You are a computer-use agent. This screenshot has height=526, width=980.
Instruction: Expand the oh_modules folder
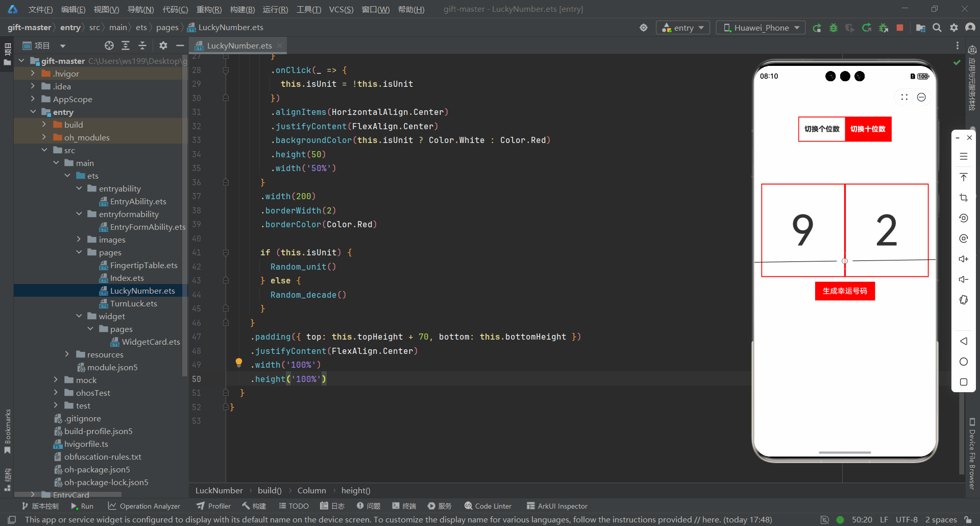click(x=44, y=137)
